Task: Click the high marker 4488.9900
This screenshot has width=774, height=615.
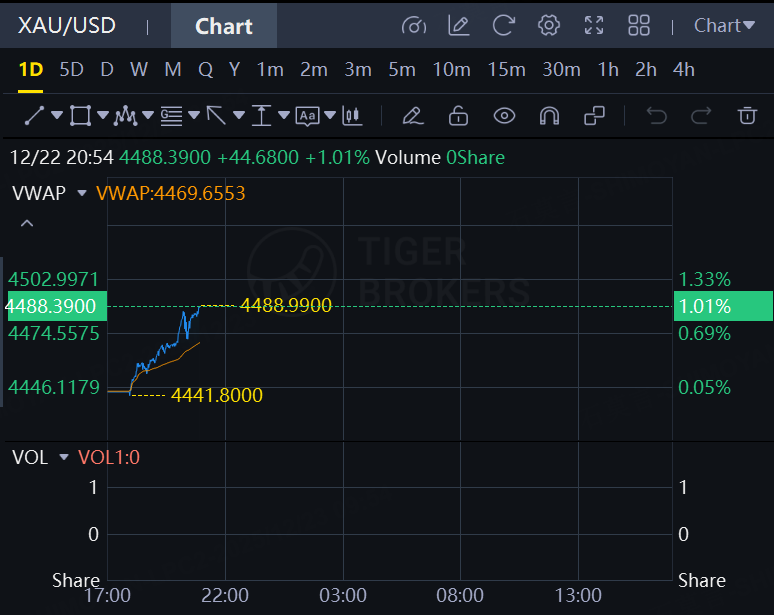Action: 285,306
